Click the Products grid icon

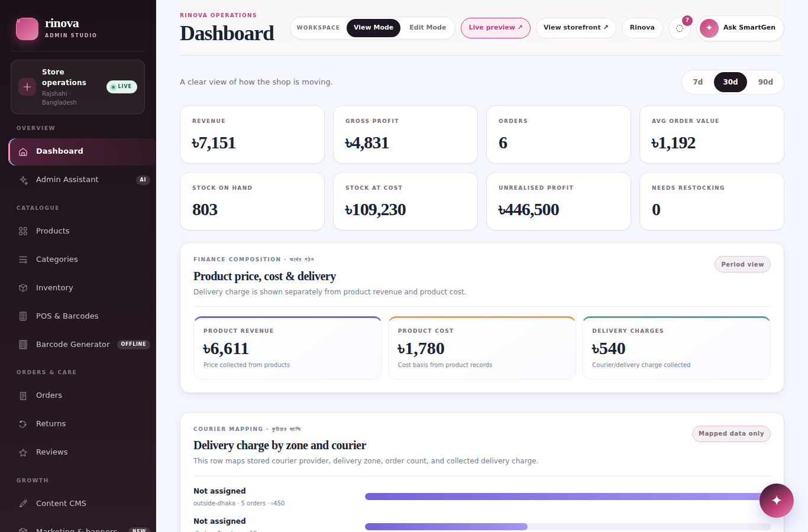tap(23, 231)
